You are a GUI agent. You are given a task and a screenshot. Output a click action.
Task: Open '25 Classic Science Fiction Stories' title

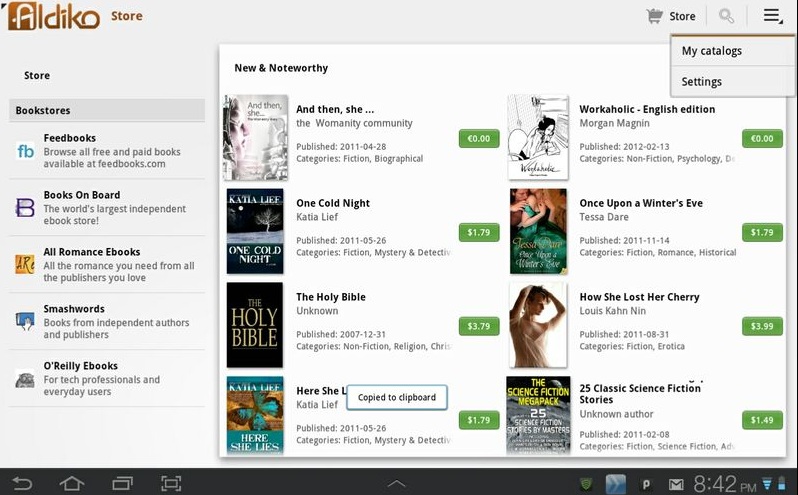(640, 394)
